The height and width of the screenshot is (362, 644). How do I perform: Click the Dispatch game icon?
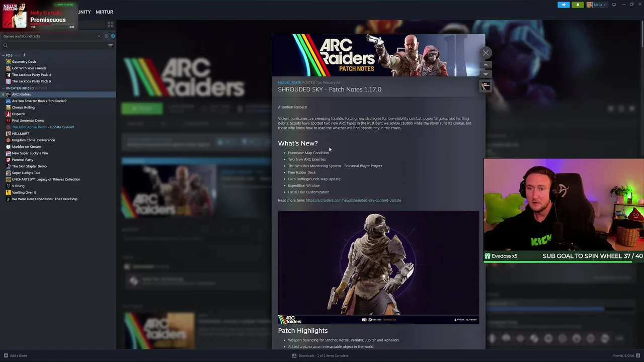(8, 114)
